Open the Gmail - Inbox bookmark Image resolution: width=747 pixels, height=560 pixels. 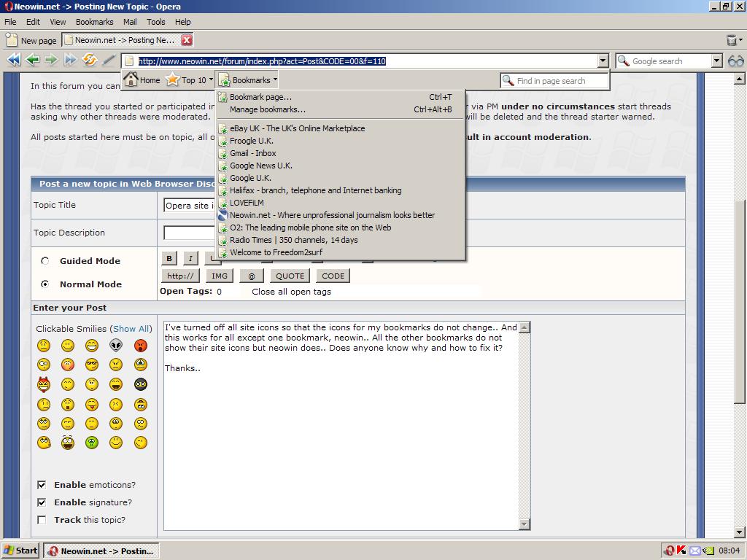click(x=341, y=153)
